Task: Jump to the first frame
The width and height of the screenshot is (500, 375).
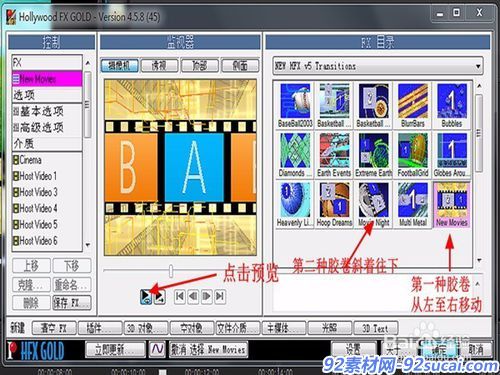Action: coord(180,296)
